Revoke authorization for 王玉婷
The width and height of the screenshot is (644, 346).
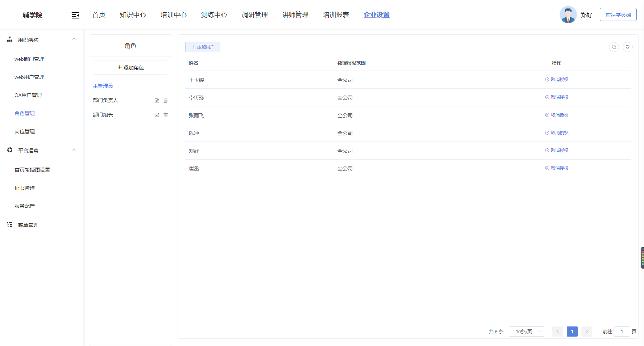(557, 80)
